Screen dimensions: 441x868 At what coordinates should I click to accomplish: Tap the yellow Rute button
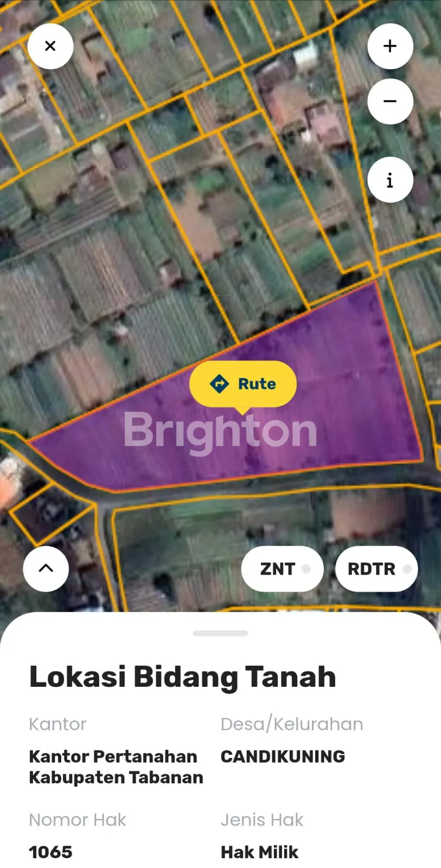click(x=243, y=384)
